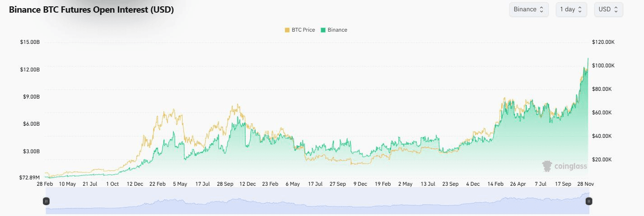The width and height of the screenshot is (644, 216).
Task: Click the $80.00K price axis label
Action: pyautogui.click(x=603, y=89)
